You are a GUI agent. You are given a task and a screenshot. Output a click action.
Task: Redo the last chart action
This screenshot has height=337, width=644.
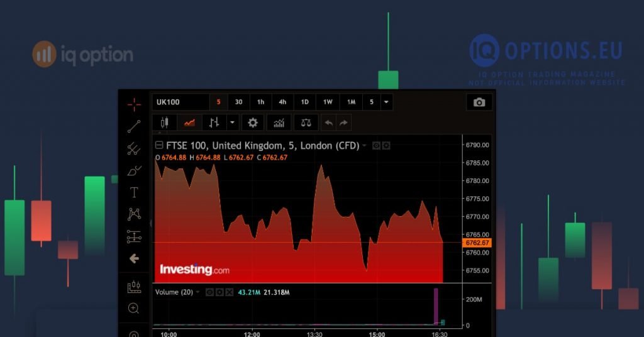click(x=344, y=123)
